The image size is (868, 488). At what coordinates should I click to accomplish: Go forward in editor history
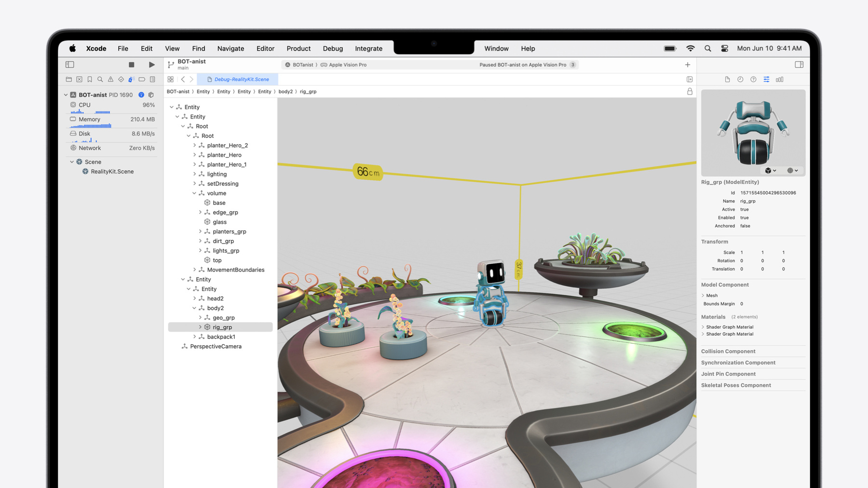pos(191,79)
